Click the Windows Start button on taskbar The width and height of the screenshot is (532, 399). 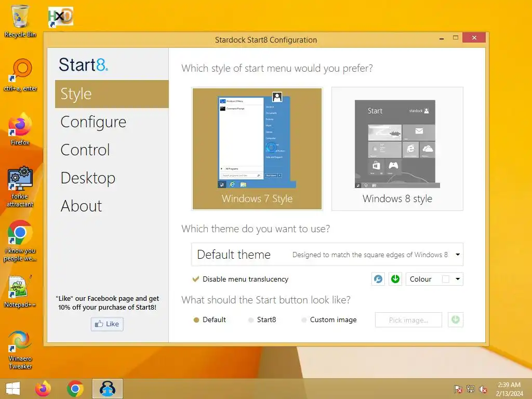point(13,389)
